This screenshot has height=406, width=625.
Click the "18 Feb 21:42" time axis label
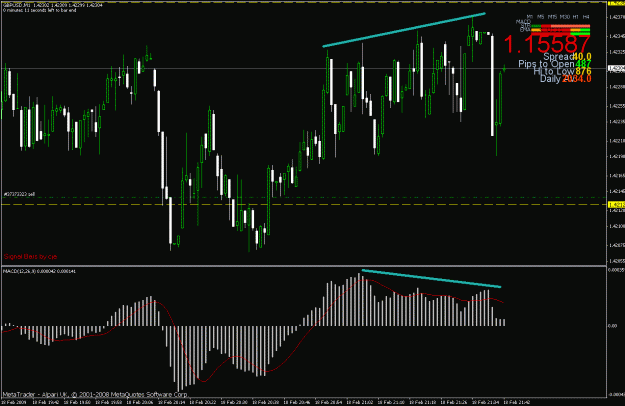(x=518, y=402)
